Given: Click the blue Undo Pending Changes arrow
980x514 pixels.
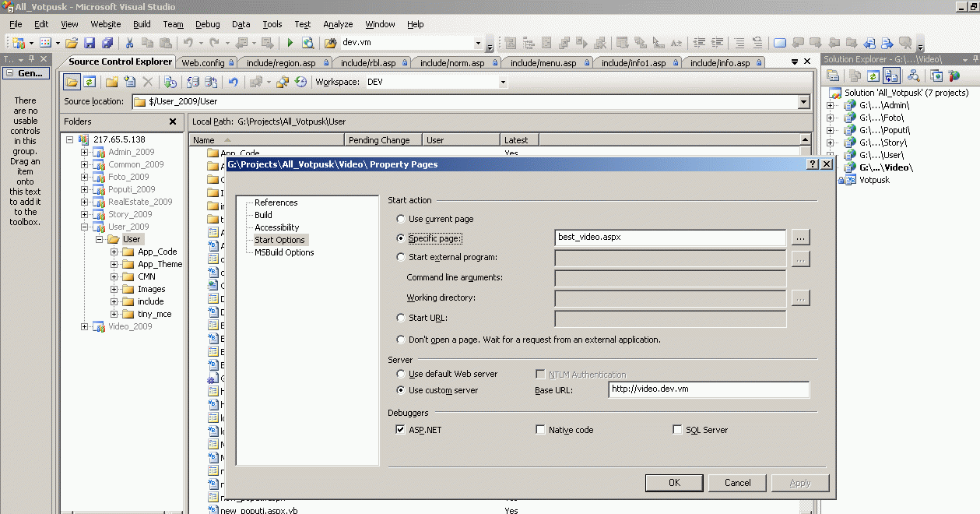Looking at the screenshot, I should point(233,82).
